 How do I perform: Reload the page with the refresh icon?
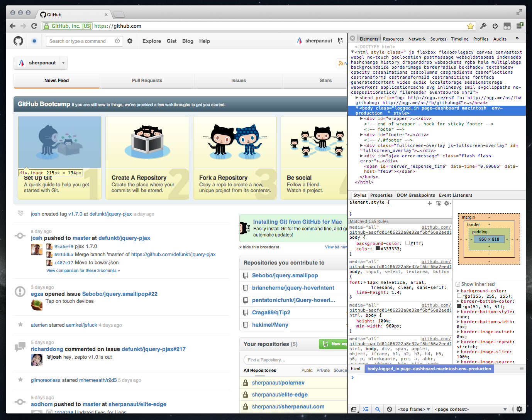(x=34, y=26)
